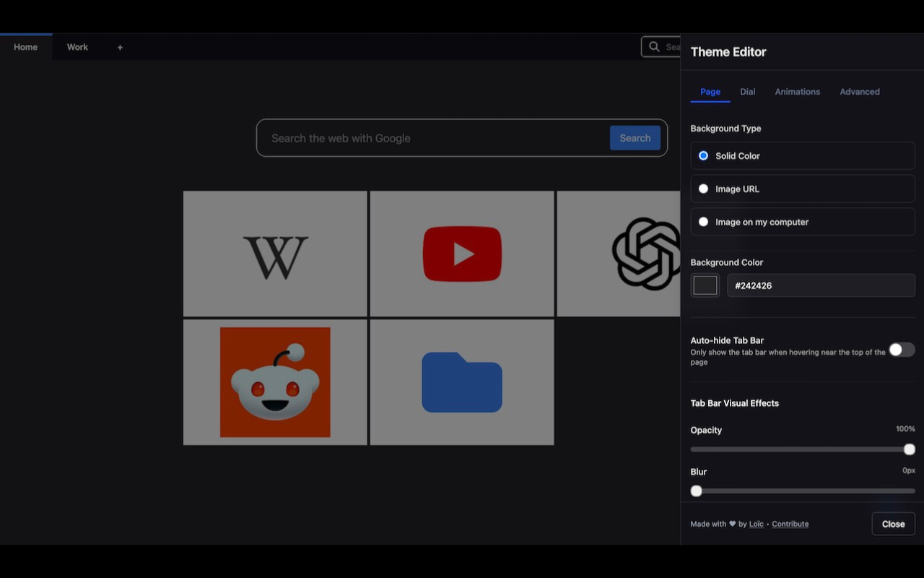Viewport: 924px width, 578px height.
Task: Open the blue folder dial tile
Action: 462,382
